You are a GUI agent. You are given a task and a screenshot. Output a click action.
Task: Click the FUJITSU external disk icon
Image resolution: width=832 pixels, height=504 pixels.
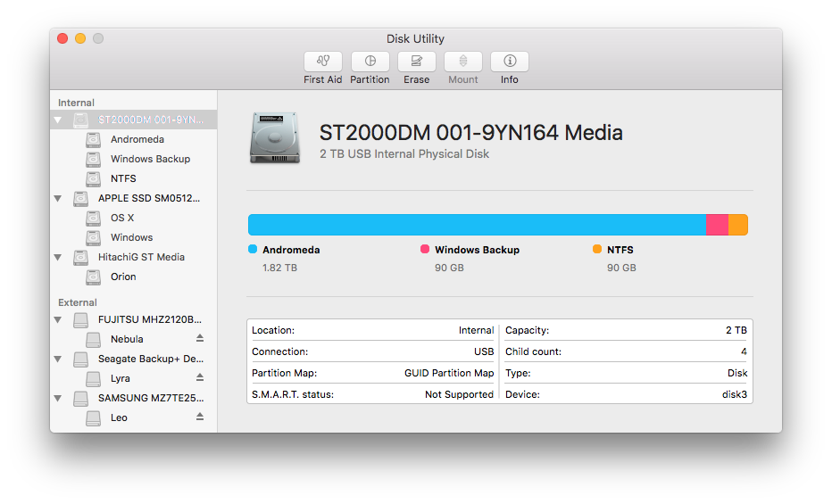tap(80, 319)
